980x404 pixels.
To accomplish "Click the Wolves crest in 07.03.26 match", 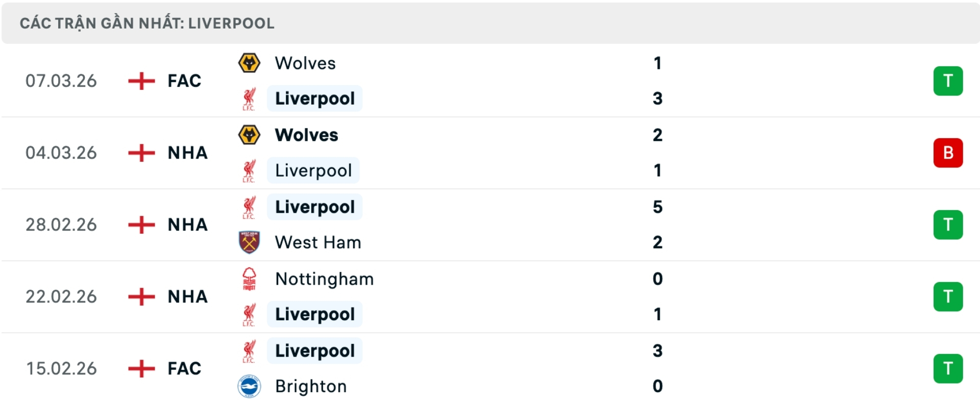I will pyautogui.click(x=249, y=63).
